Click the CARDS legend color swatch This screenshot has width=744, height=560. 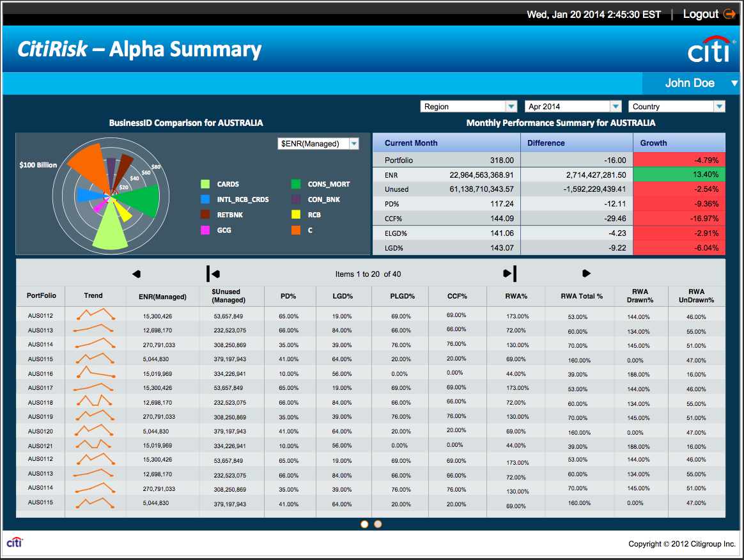coord(205,184)
